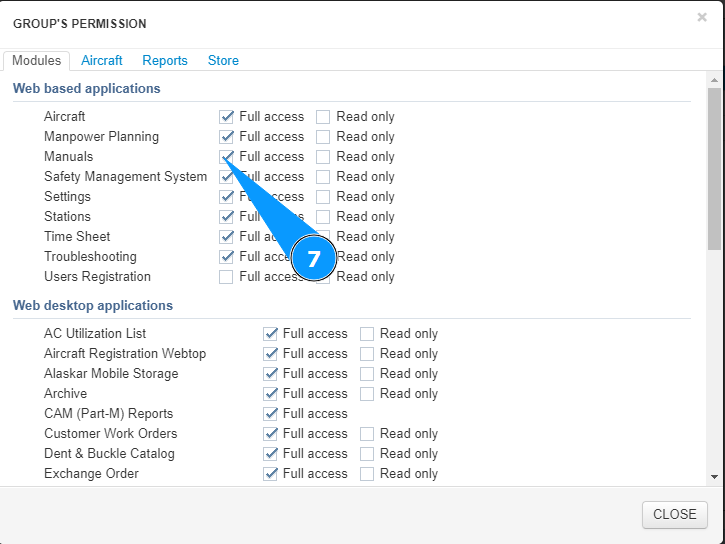725x544 pixels.
Task: Toggle Full access for Dent & Buckle Catalog
Action: (270, 454)
